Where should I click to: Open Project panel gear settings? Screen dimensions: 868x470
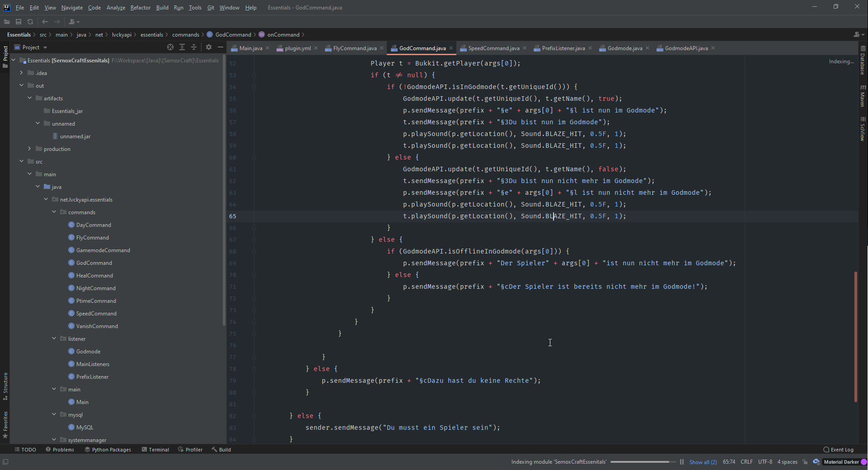point(208,47)
